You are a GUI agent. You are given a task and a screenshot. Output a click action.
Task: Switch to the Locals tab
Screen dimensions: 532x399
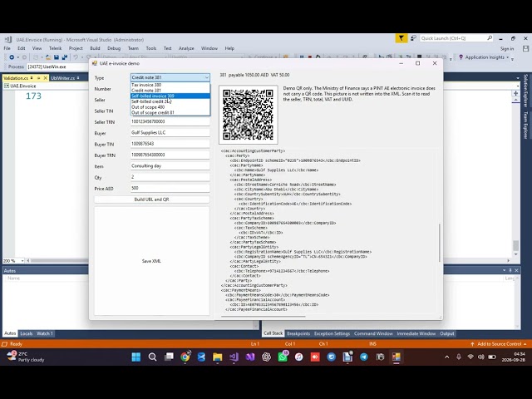coord(26,333)
